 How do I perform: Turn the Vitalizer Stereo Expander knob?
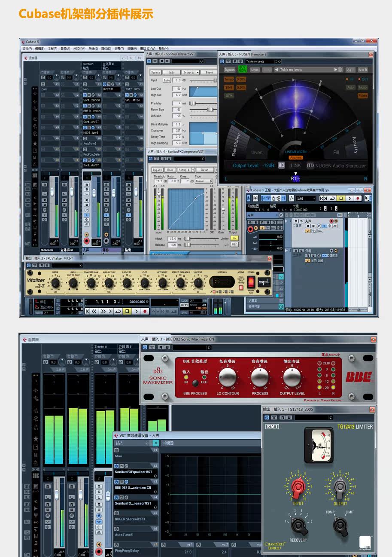tap(180, 283)
